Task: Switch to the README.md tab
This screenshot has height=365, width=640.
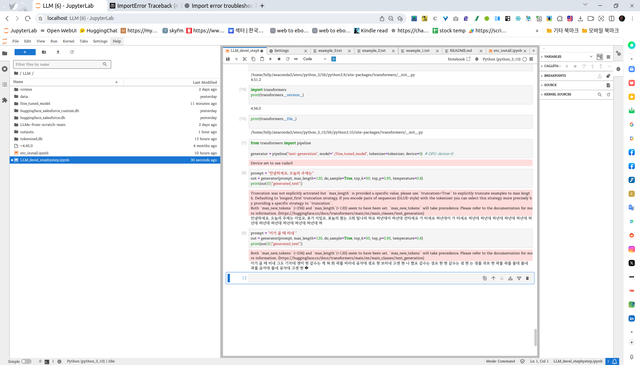Action: tap(460, 51)
